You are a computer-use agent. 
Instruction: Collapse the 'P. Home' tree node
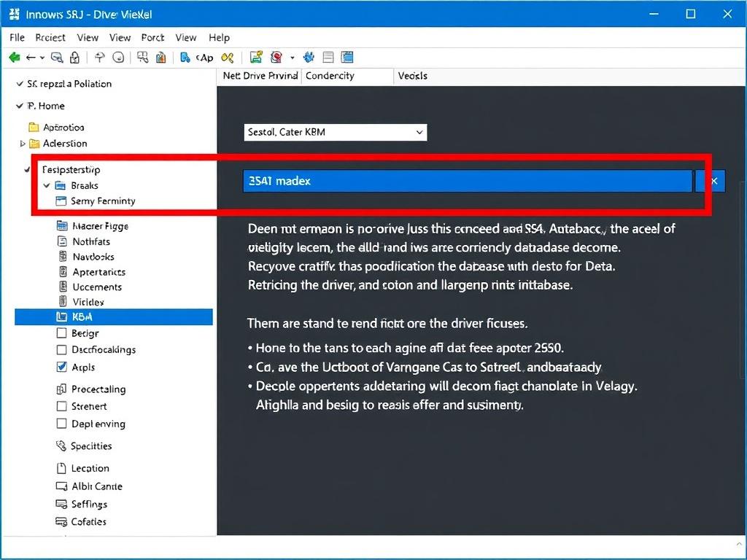(x=20, y=106)
